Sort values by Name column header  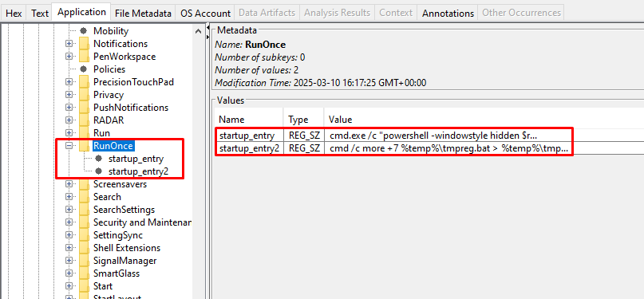249,120
